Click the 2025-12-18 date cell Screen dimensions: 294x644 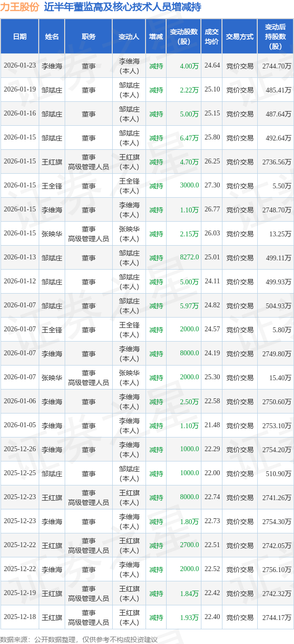coord(20,617)
